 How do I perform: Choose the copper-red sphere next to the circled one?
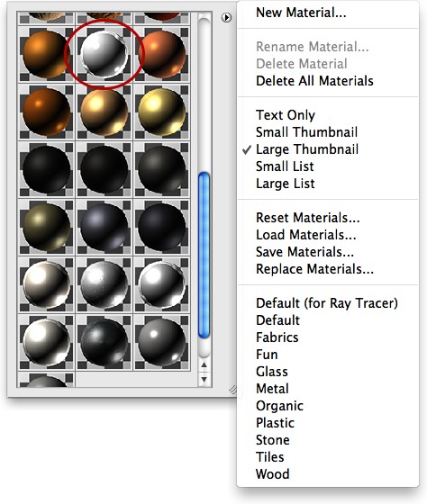tap(161, 54)
